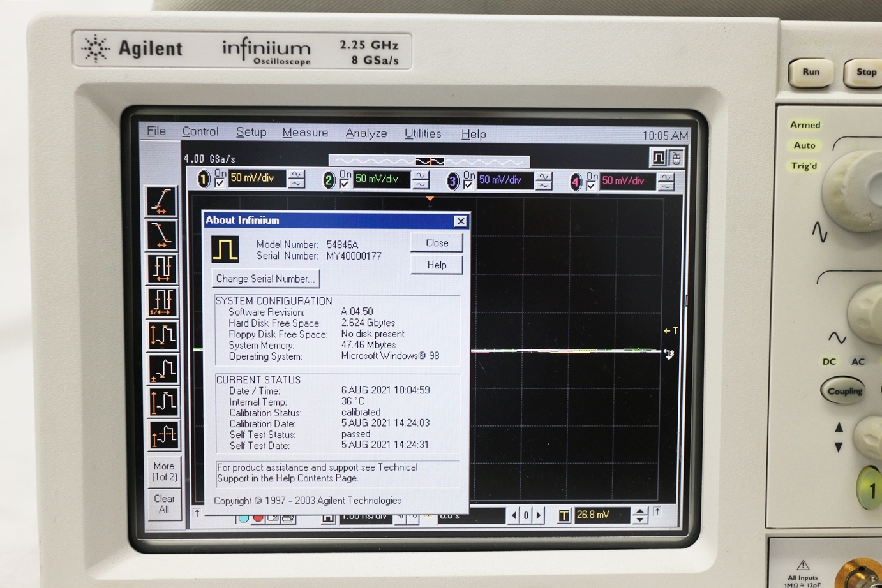This screenshot has width=882, height=588.
Task: Select the rise time measurement icon
Action: tap(161, 200)
